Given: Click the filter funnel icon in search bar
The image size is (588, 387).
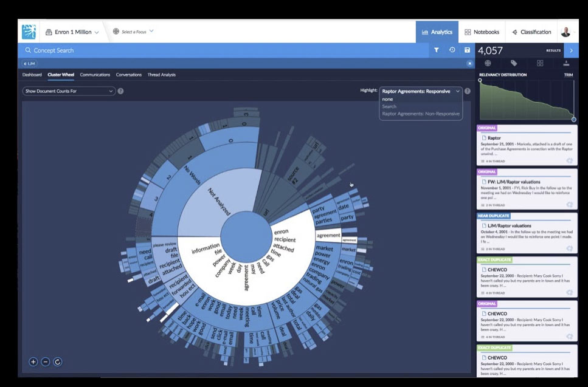Looking at the screenshot, I should coord(437,50).
